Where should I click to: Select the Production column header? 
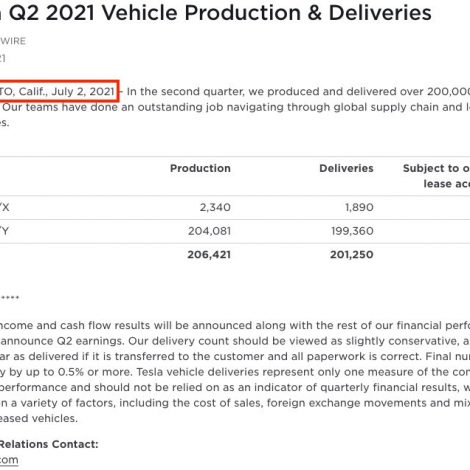pos(200,168)
